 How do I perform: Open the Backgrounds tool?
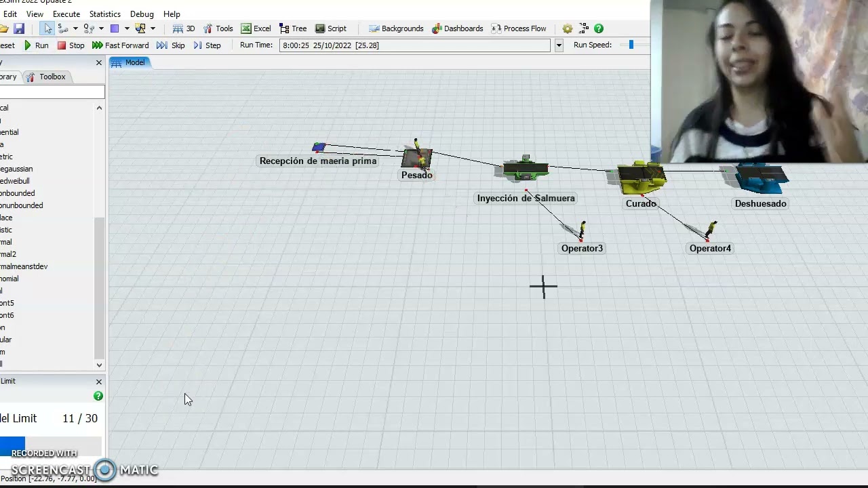coord(396,28)
